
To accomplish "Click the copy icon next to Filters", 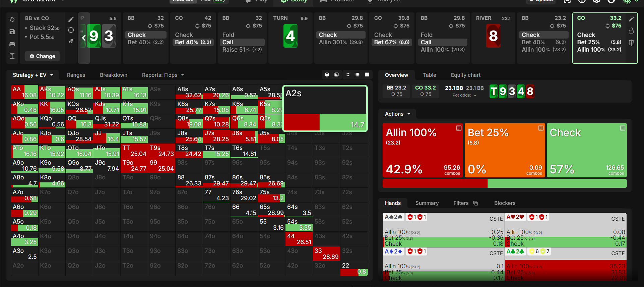I will pyautogui.click(x=475, y=203).
